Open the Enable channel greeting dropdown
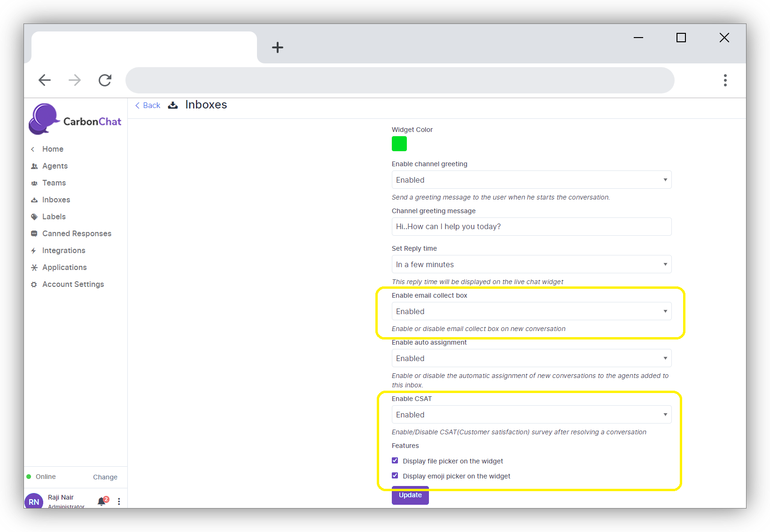Viewport: 770px width, 532px height. point(531,180)
